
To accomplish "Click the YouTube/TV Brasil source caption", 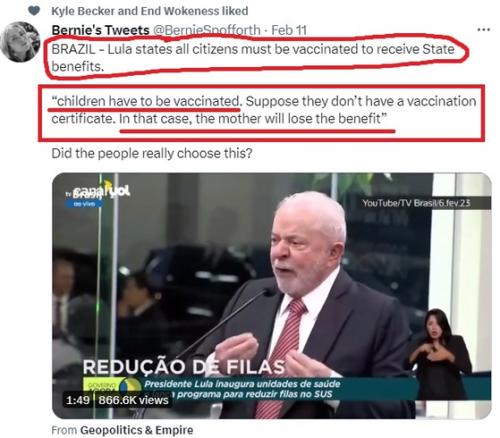I will [x=416, y=203].
